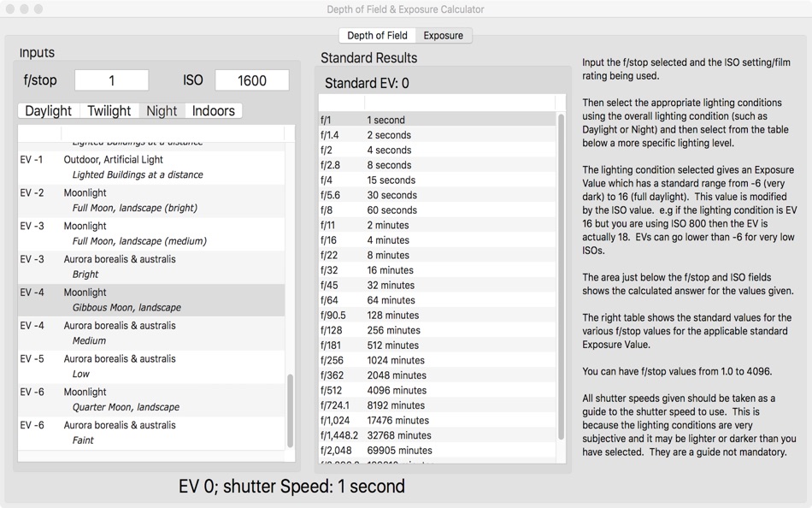
Task: Select the f/45 32 minutes row
Action: [437, 285]
